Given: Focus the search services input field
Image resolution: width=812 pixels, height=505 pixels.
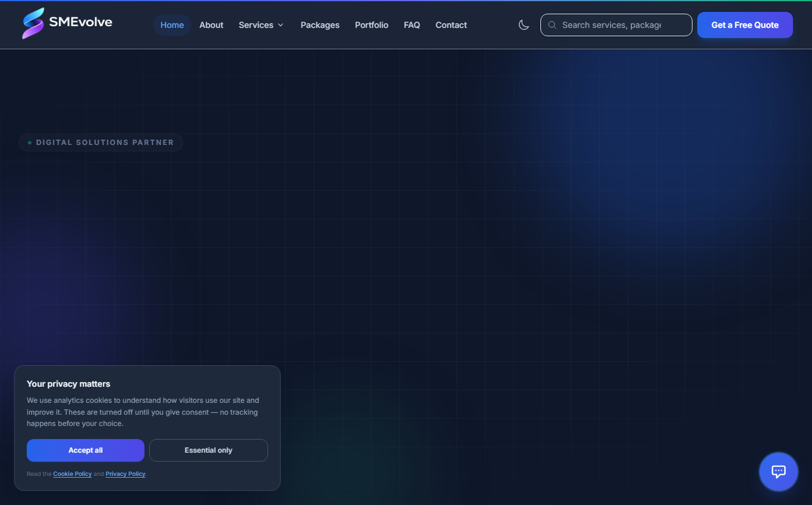Looking at the screenshot, I should pyautogui.click(x=616, y=25).
